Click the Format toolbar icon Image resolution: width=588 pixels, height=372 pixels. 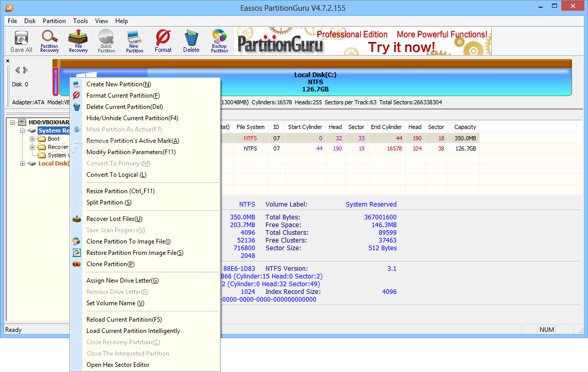pyautogui.click(x=163, y=42)
